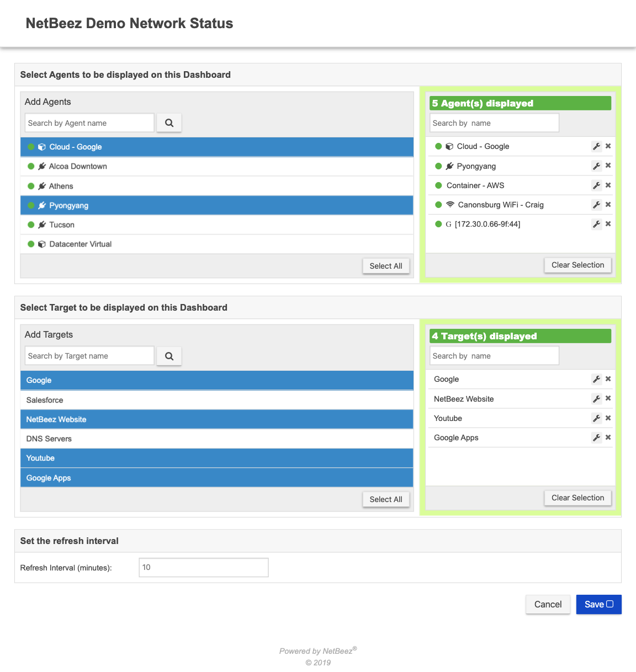Remove Cloud - Google agent with X icon
The width and height of the screenshot is (636, 672).
[608, 146]
